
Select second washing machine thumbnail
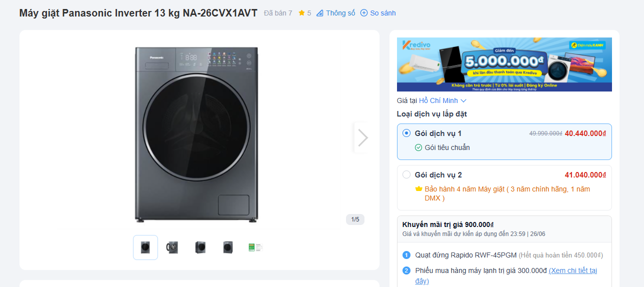coord(172,247)
